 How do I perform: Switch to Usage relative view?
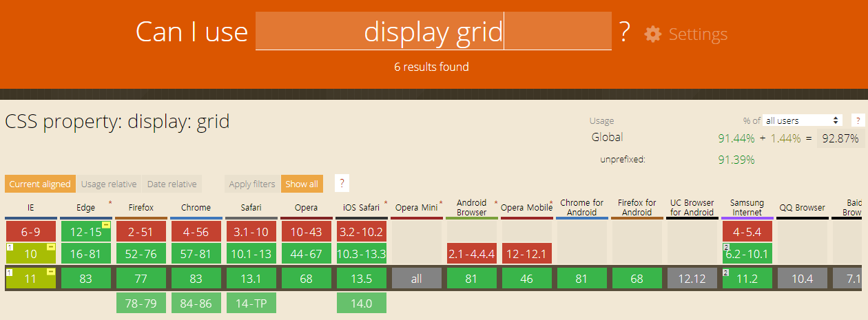coord(108,184)
